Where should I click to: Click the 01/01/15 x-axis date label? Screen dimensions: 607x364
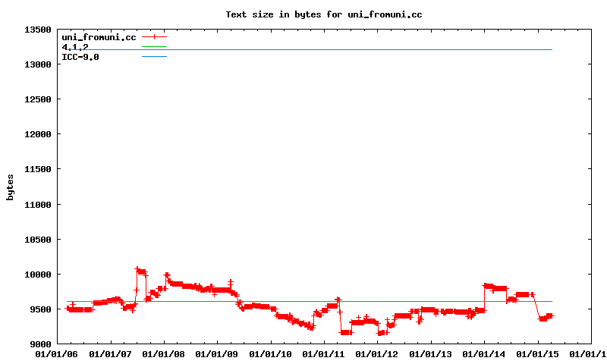pos(538,354)
